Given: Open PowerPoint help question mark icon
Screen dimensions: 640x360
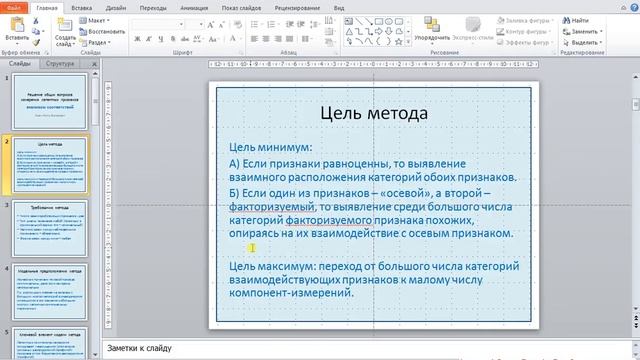Looking at the screenshot, I should (635, 7).
